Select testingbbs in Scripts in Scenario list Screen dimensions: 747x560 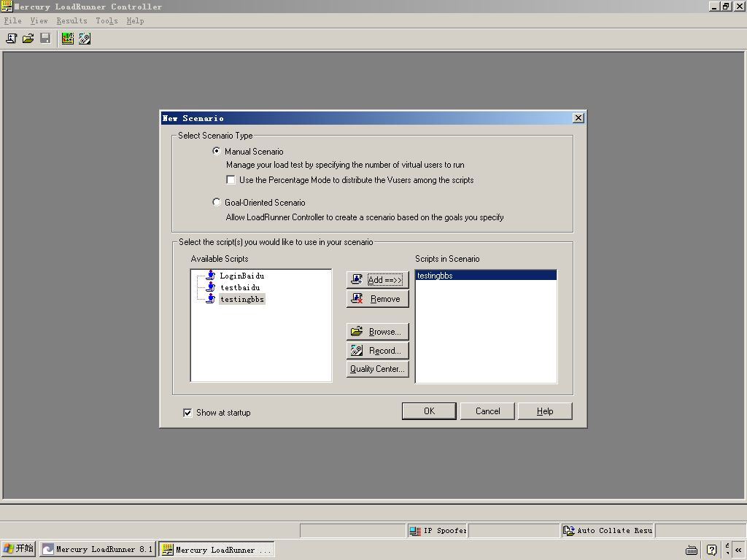click(486, 275)
